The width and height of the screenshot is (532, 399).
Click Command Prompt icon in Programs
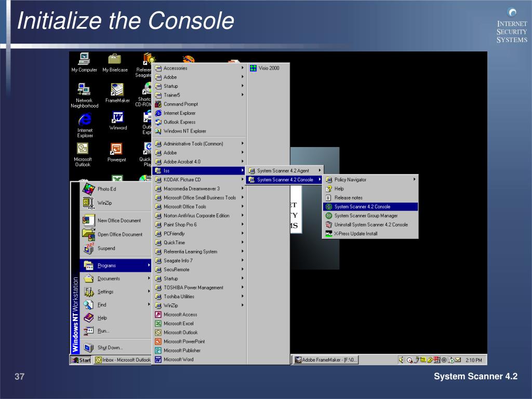158,104
